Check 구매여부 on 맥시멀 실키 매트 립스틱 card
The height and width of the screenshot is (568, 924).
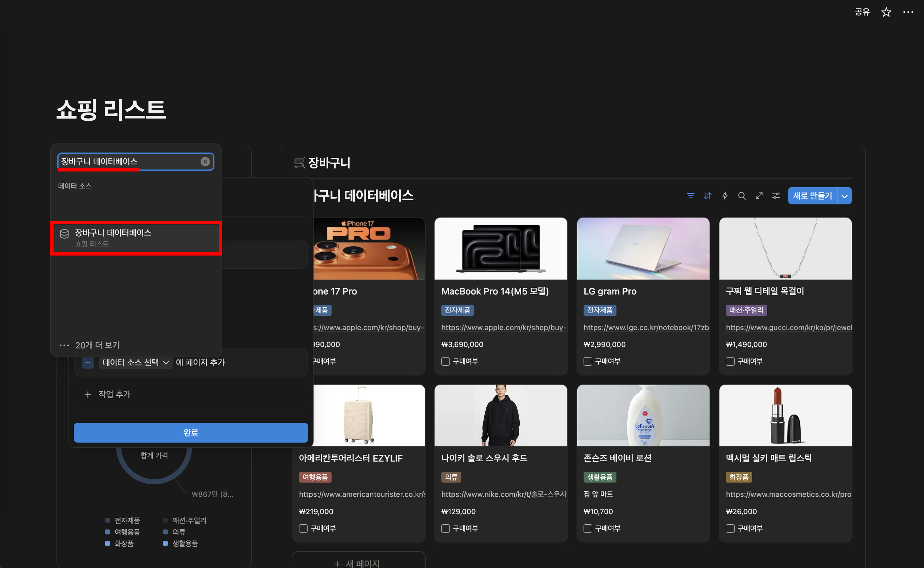730,528
